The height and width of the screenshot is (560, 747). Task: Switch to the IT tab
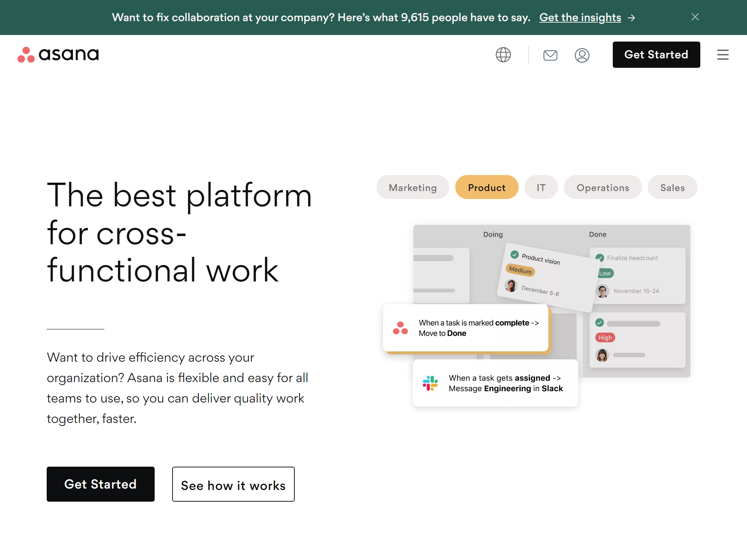(x=541, y=187)
